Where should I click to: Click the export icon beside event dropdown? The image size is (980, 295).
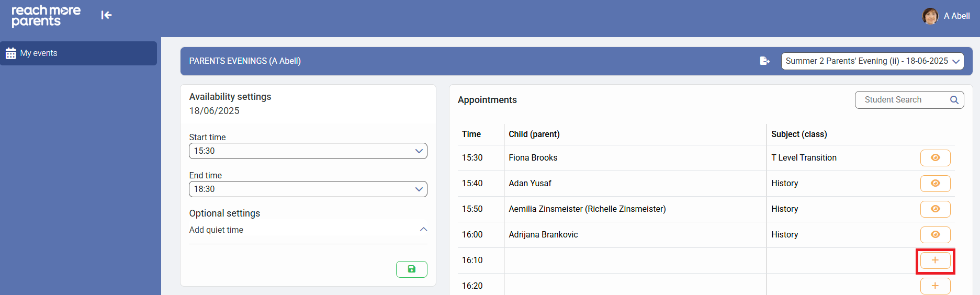764,61
